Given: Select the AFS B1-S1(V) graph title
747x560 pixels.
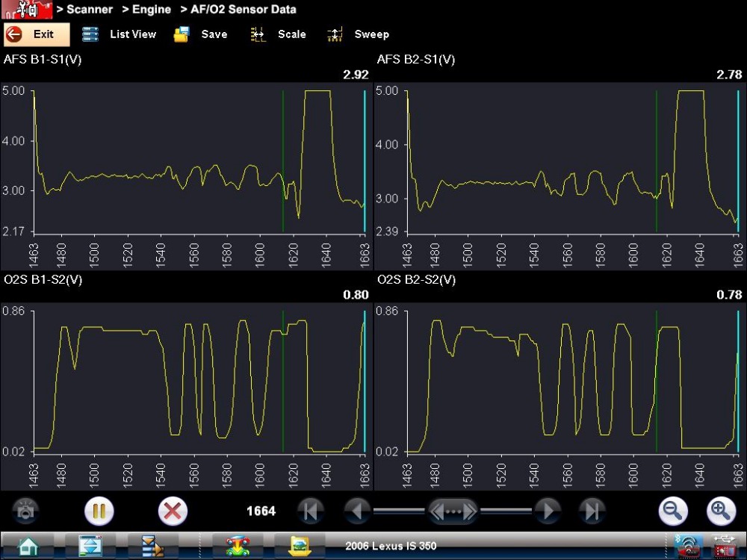Looking at the screenshot, I should pyautogui.click(x=43, y=60).
